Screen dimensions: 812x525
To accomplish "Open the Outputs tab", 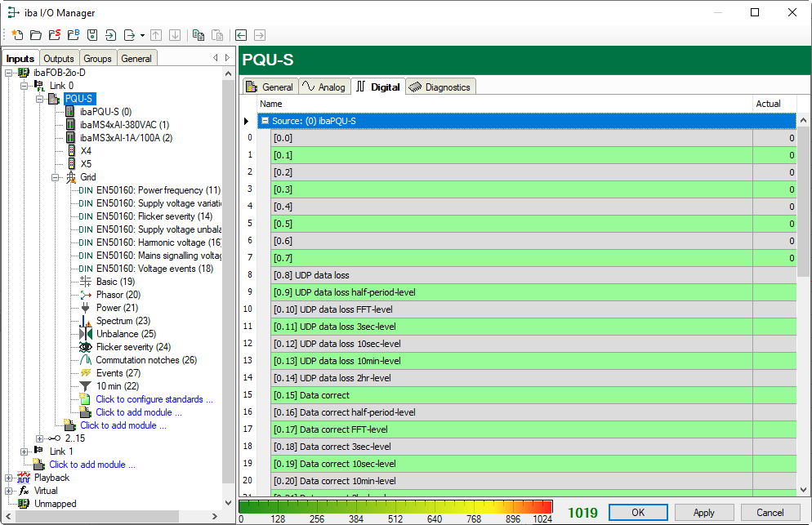I will tap(58, 59).
